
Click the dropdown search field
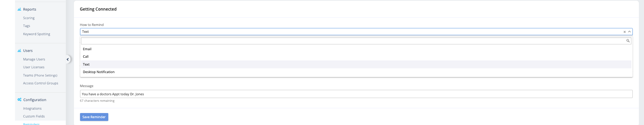pos(356,41)
